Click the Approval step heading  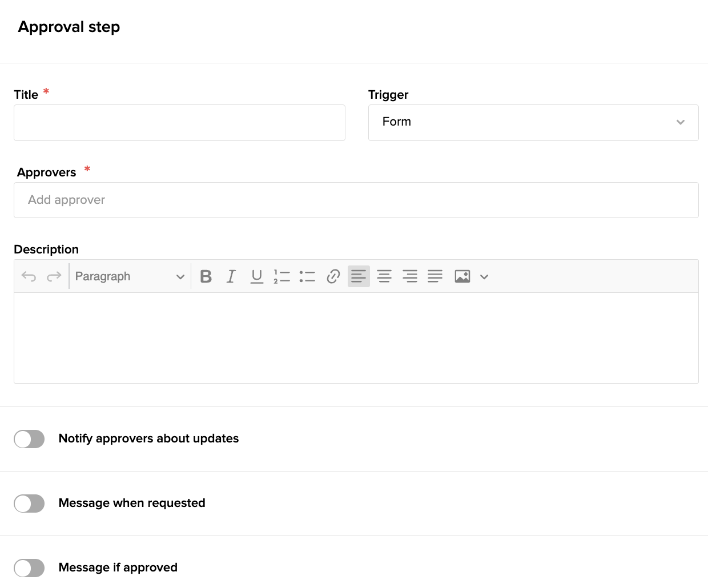pos(69,27)
